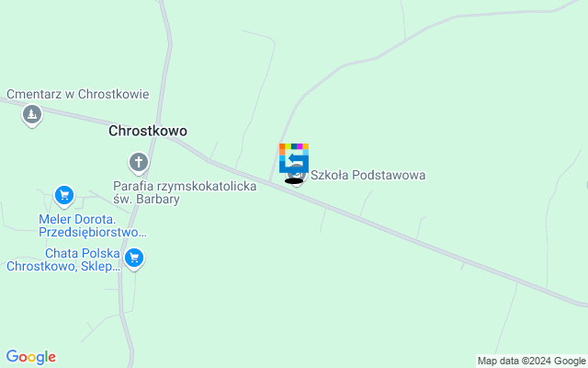Open Meler Dorota shopping cart pin

[x=64, y=196]
